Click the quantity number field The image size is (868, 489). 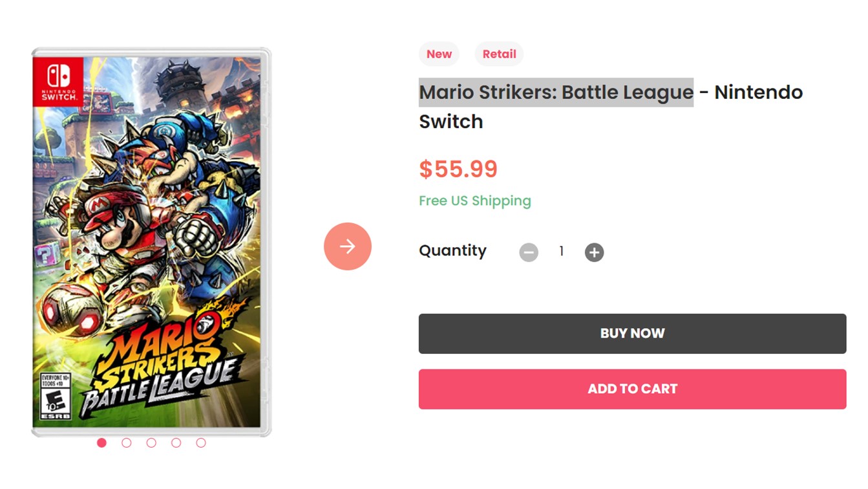click(562, 252)
